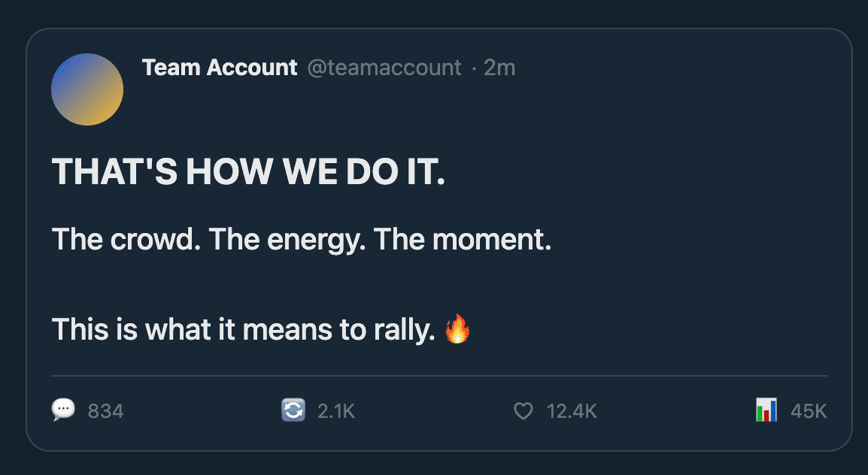Retweet the post using the arrows icon
Viewport: 868px width, 475px height.
[293, 410]
